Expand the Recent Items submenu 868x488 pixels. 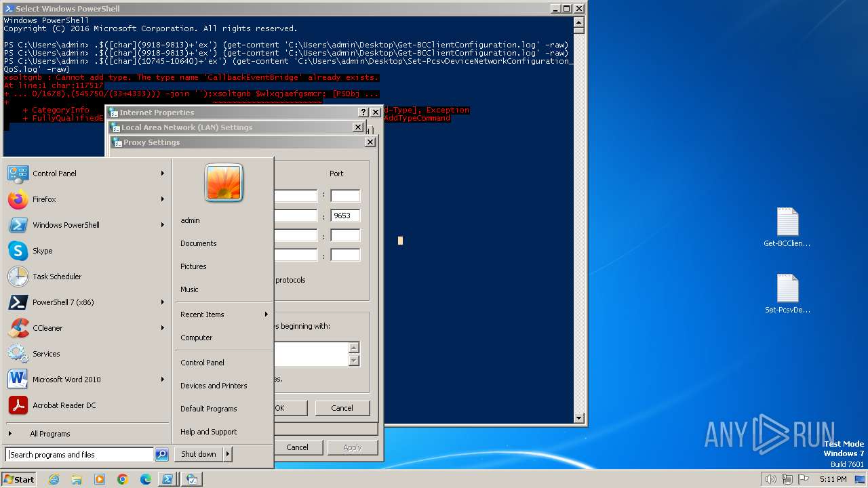224,314
